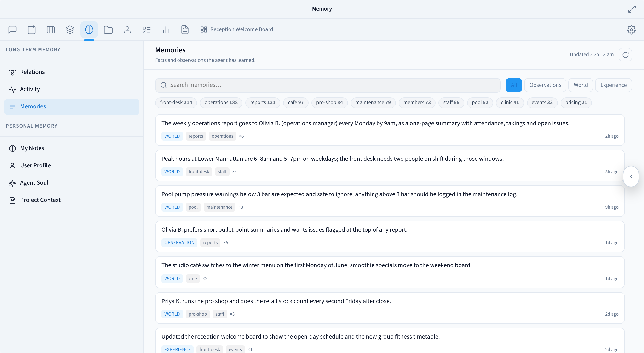This screenshot has width=644, height=353.
Task: Select Memories in the sidebar
Action: 71,107
